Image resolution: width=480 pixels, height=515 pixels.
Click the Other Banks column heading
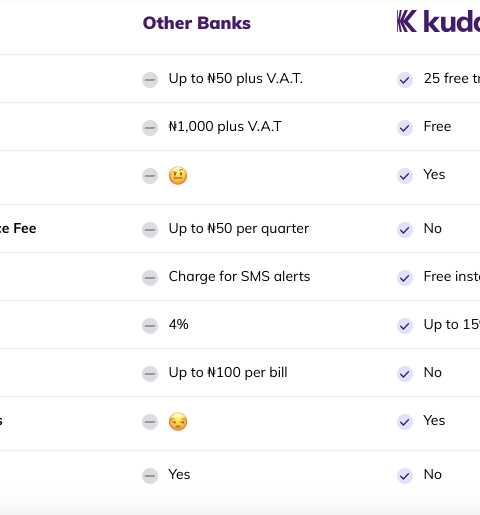(x=197, y=23)
